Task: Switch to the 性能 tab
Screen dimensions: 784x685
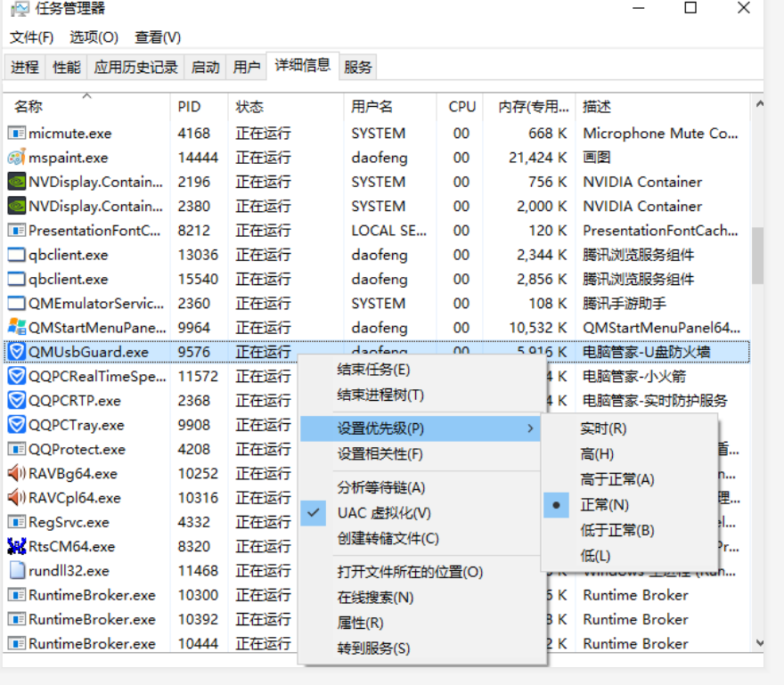Action: coord(67,67)
